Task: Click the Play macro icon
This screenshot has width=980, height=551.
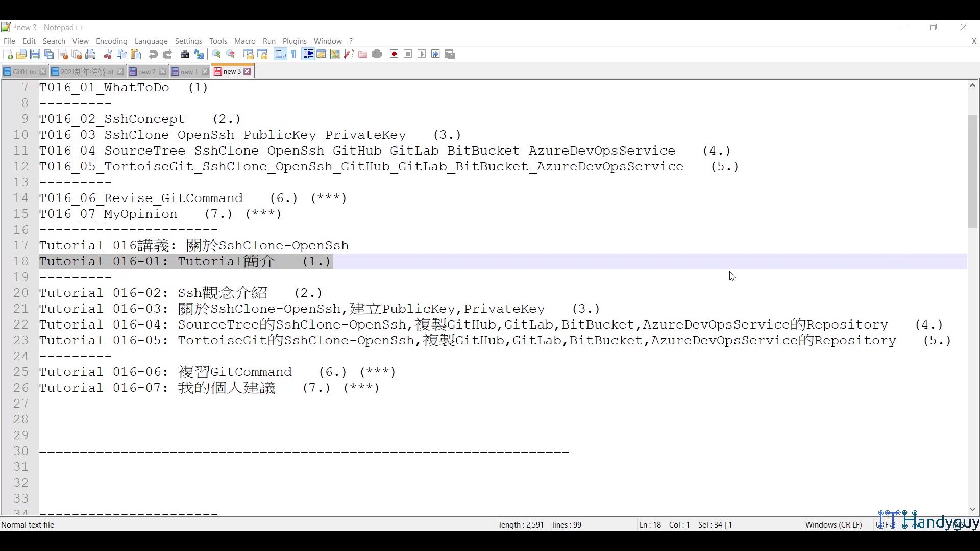Action: point(422,55)
